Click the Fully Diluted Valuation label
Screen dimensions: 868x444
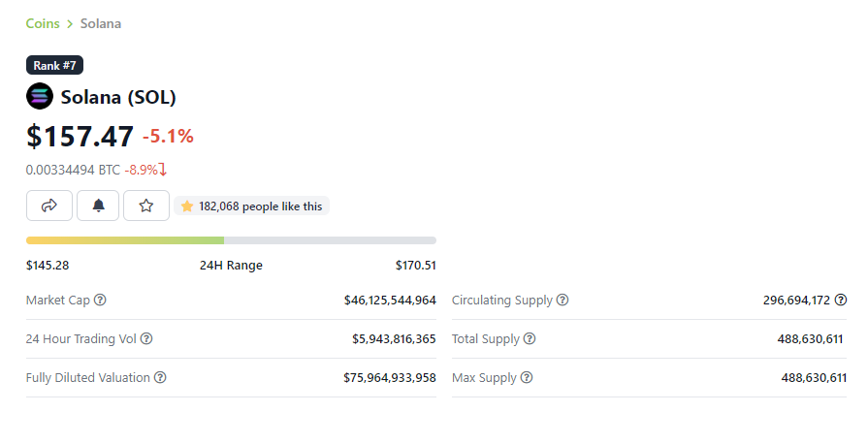coord(88,377)
